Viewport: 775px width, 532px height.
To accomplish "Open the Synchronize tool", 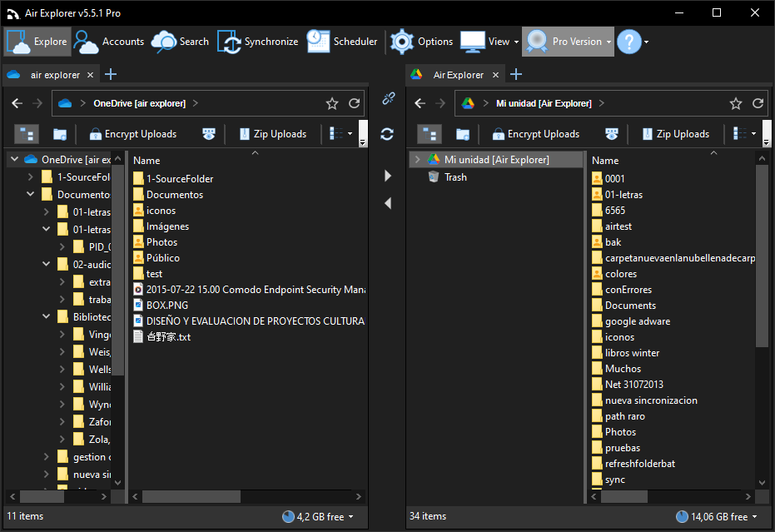I will click(258, 42).
